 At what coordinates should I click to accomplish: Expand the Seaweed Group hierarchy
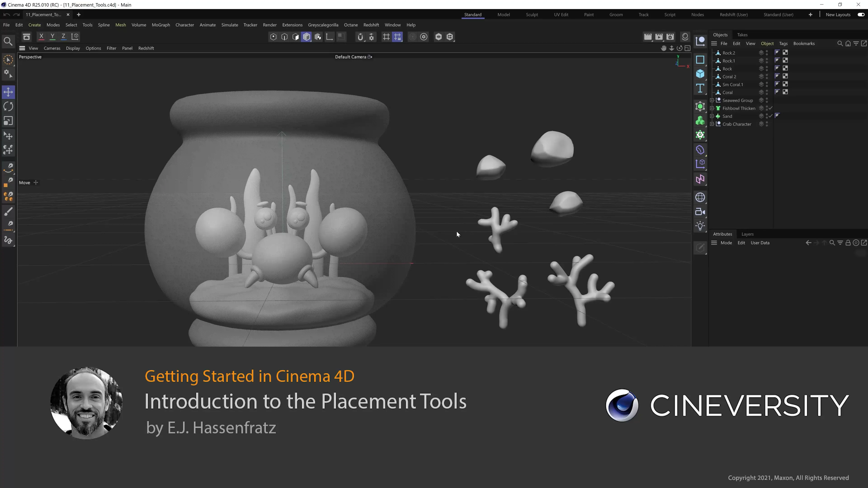tap(712, 100)
